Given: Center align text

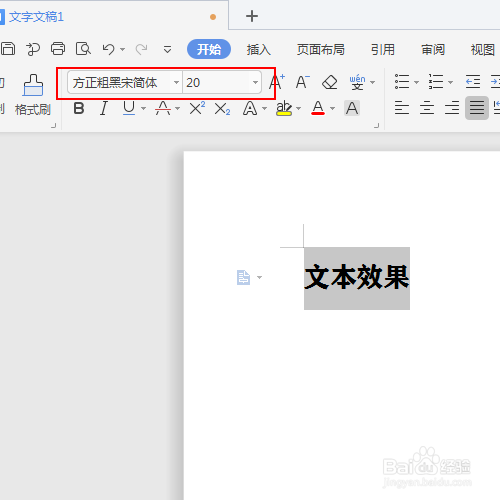Looking at the screenshot, I should 427,108.
